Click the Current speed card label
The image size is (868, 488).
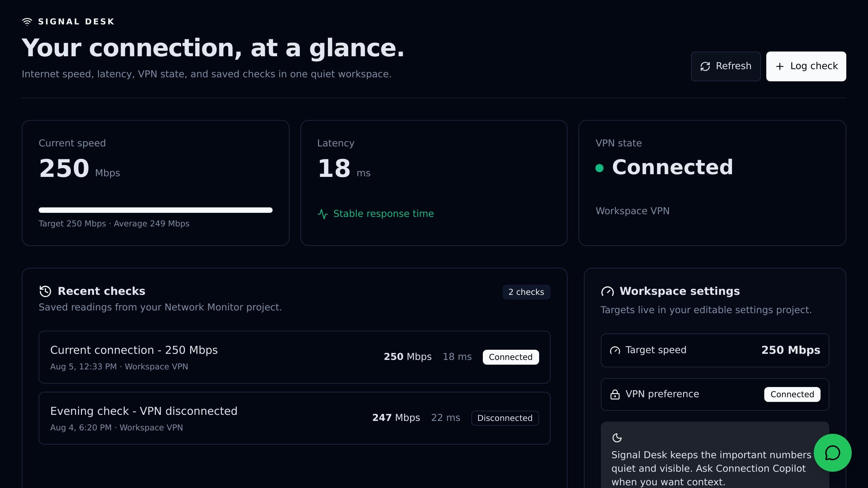(x=72, y=143)
